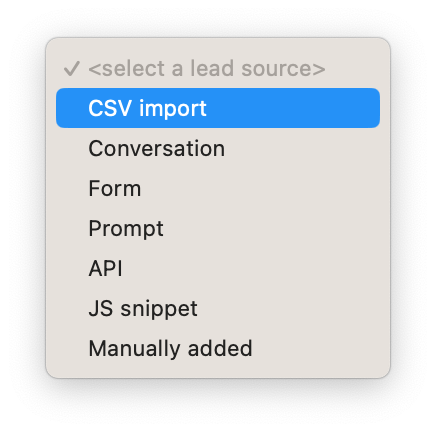Click the word snippet in the list
This screenshot has width=436, height=432.
click(159, 310)
